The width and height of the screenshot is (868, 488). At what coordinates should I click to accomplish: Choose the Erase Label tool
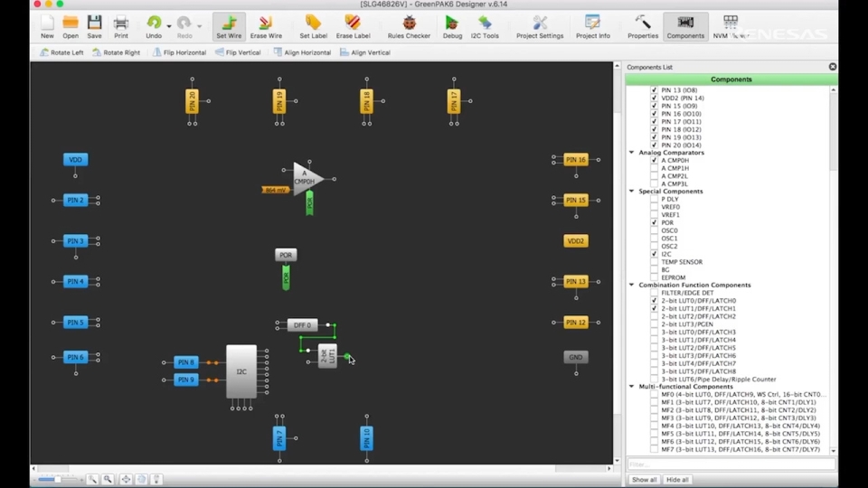pos(353,26)
